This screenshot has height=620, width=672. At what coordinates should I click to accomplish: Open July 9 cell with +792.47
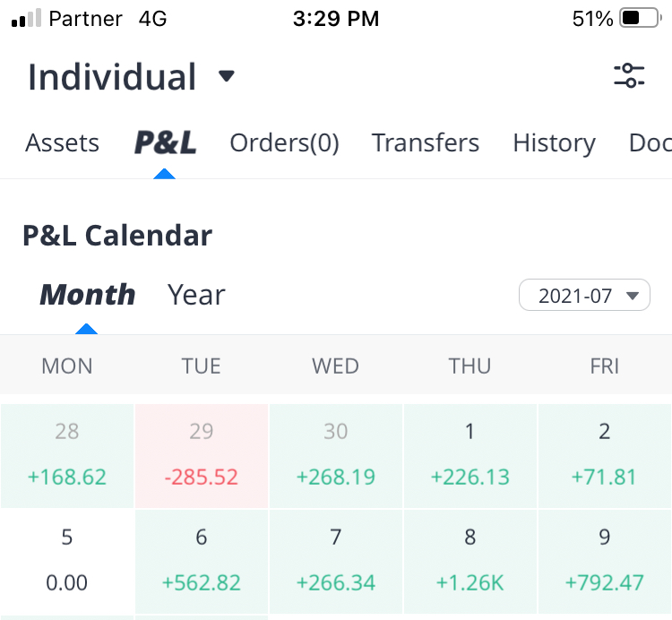pyautogui.click(x=605, y=562)
